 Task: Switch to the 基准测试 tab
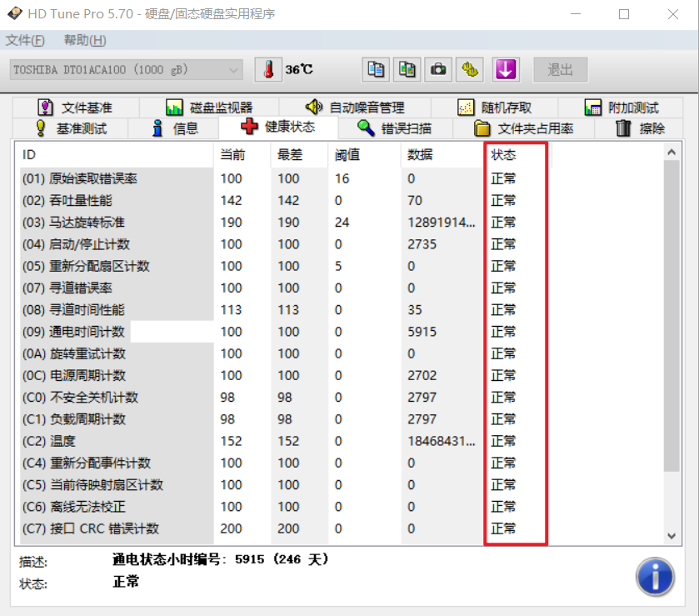[72, 128]
